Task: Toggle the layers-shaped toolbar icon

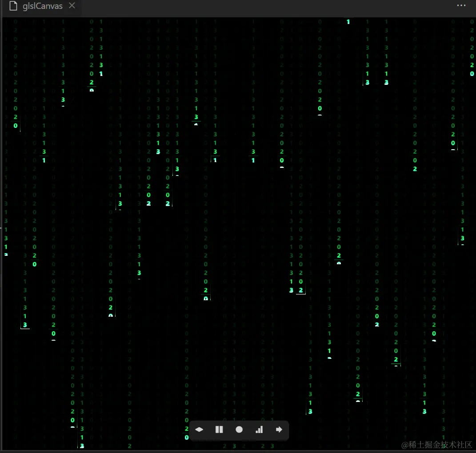Action: (199, 429)
